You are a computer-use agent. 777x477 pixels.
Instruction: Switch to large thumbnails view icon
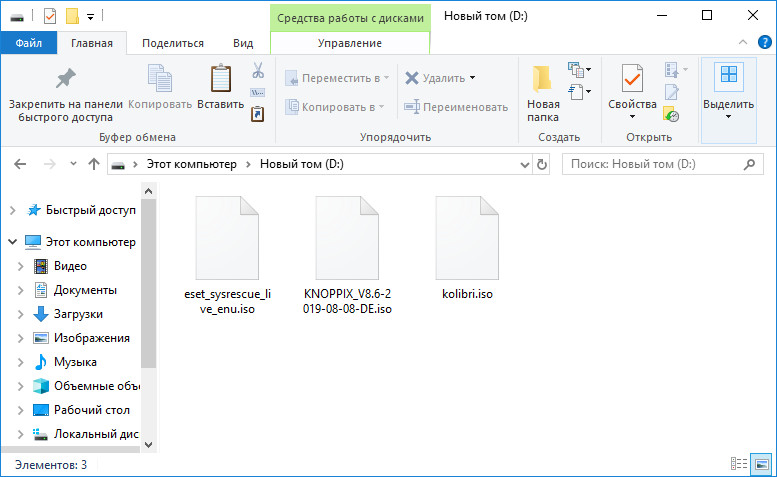tap(761, 464)
